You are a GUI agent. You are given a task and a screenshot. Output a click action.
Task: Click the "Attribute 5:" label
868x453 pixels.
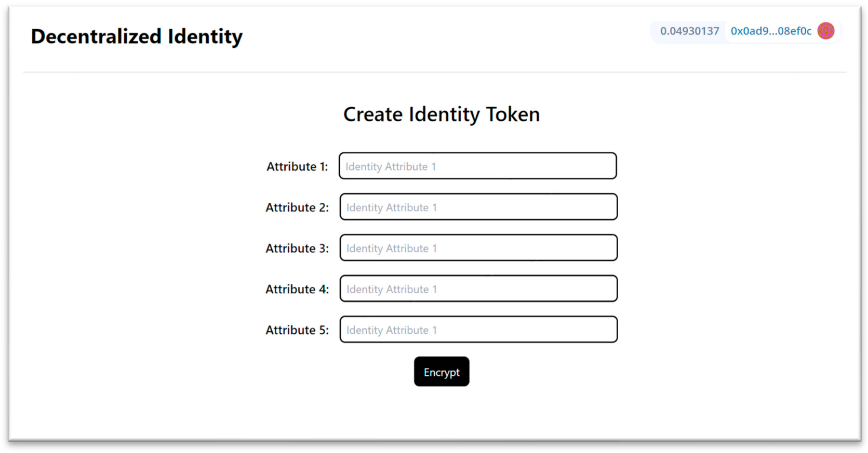pos(297,330)
